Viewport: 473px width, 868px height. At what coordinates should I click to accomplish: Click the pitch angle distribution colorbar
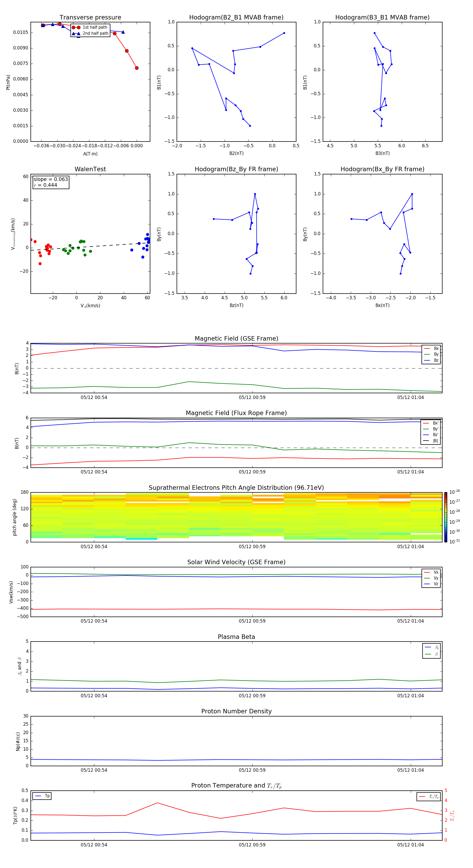coord(445,517)
